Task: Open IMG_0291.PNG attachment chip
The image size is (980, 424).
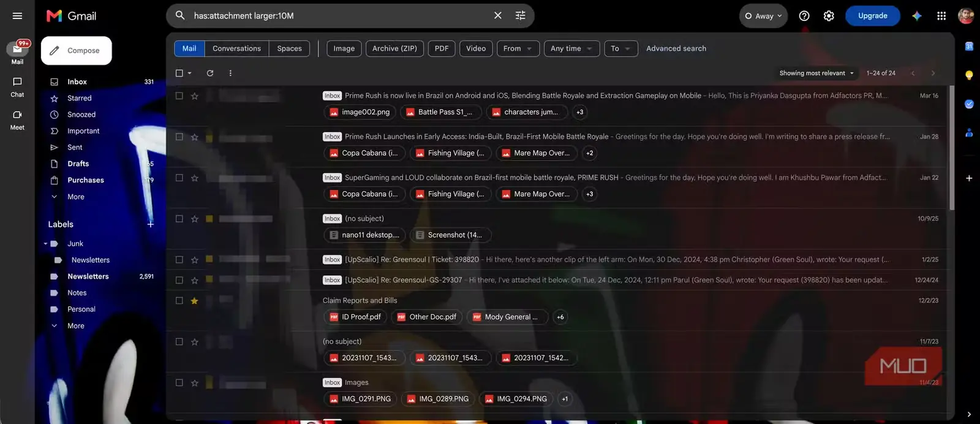Action: pos(361,399)
